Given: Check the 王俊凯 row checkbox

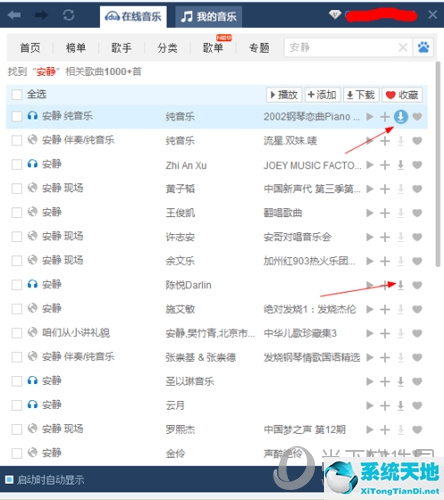Looking at the screenshot, I should pos(17,212).
